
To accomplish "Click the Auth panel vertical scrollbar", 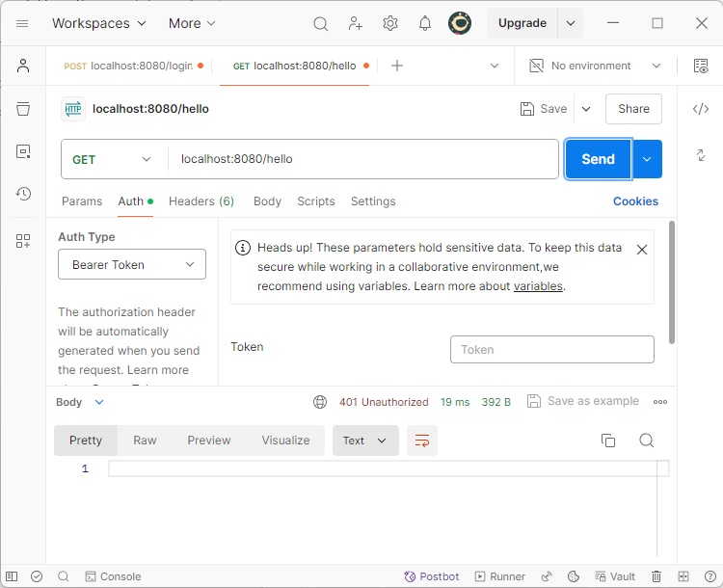I will tap(672, 280).
